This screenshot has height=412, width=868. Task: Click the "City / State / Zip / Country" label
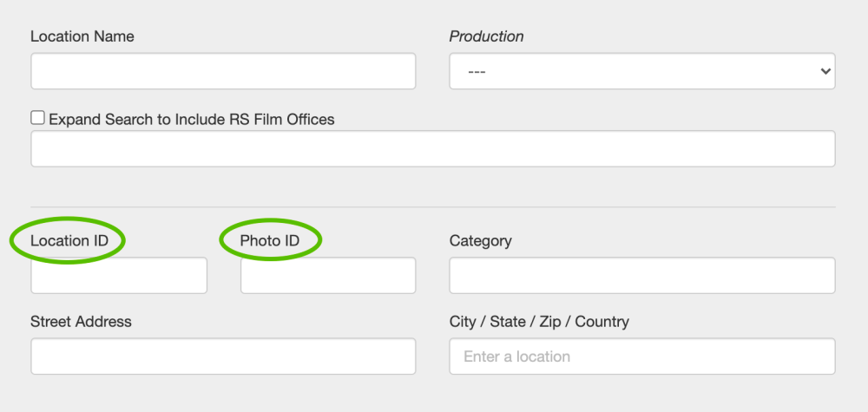539,321
